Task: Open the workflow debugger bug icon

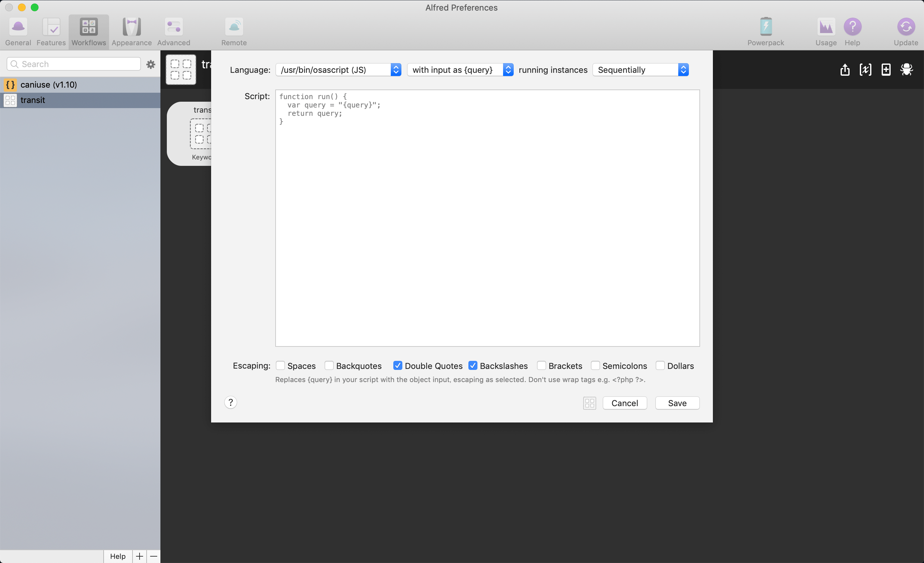Action: point(906,70)
